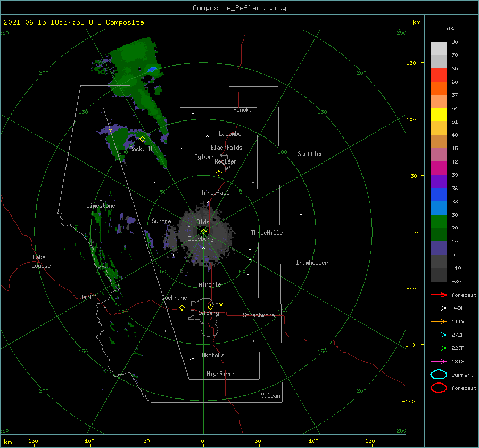Select the yellow diamond marker below Cochrane

click(x=183, y=308)
